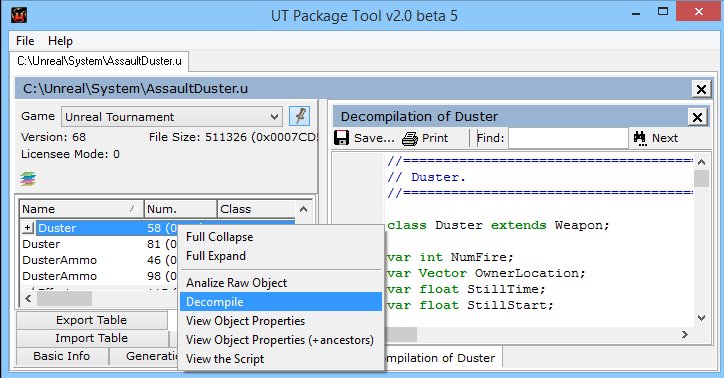Choose Full Expand from context menu
Viewport: 724px width, 378px height.
(281, 256)
